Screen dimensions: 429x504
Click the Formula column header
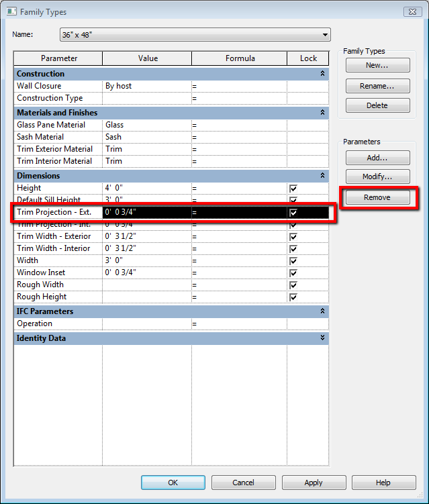tap(240, 58)
